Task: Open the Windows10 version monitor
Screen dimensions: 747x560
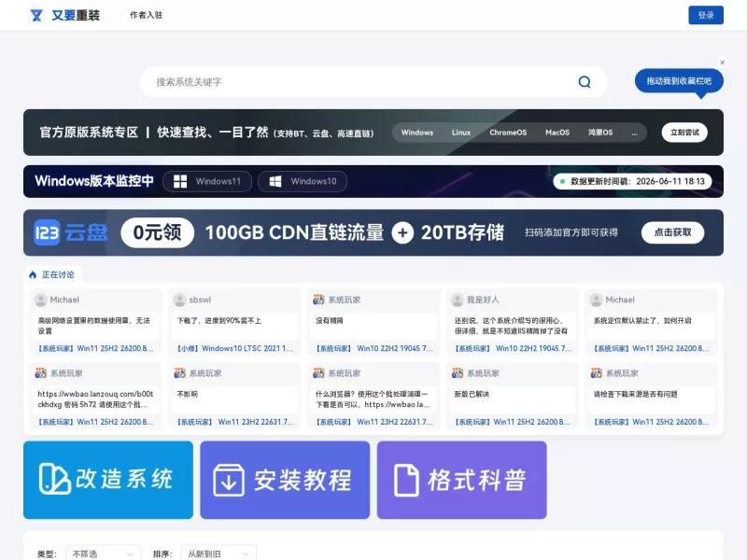Action: tap(303, 181)
